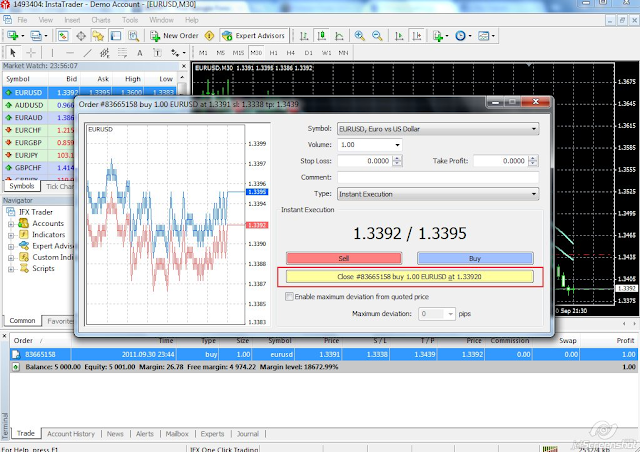Click yellow Close #83665158 buy button
Screen dimensions: 640x452
tap(409, 276)
